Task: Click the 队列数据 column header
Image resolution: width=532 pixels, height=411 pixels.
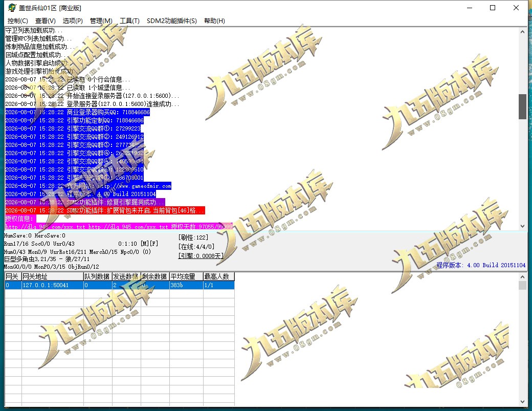Action: click(x=98, y=276)
